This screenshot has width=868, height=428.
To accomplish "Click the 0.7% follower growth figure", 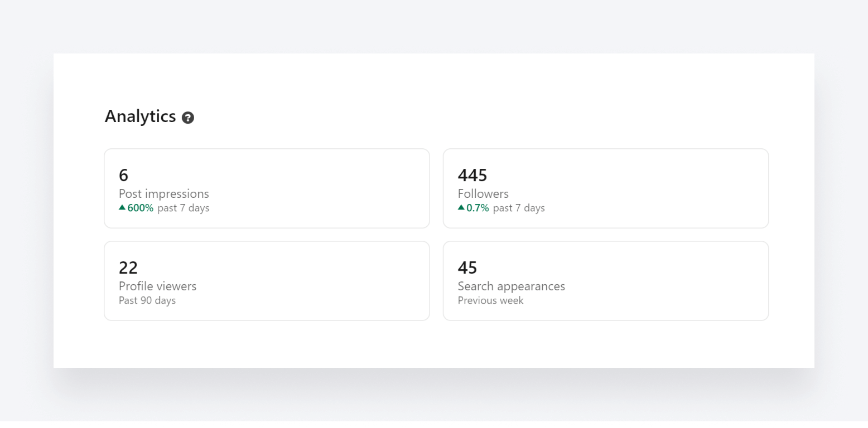I will tap(478, 208).
